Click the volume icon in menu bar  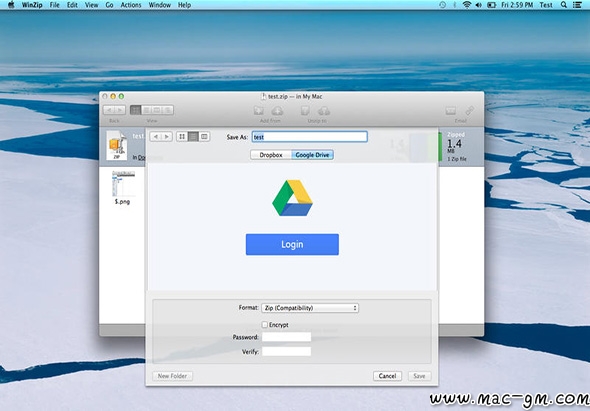pos(479,5)
